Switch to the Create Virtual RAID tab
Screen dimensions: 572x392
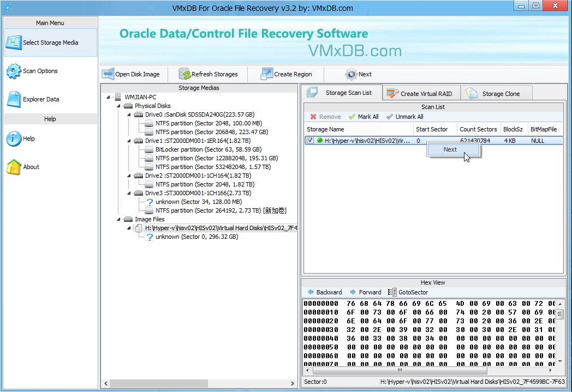[x=421, y=94]
